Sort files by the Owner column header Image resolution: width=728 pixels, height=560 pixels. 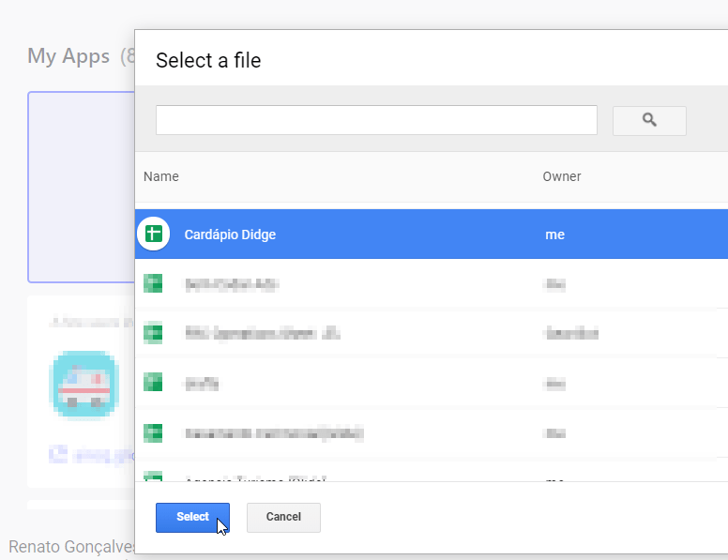point(562,176)
